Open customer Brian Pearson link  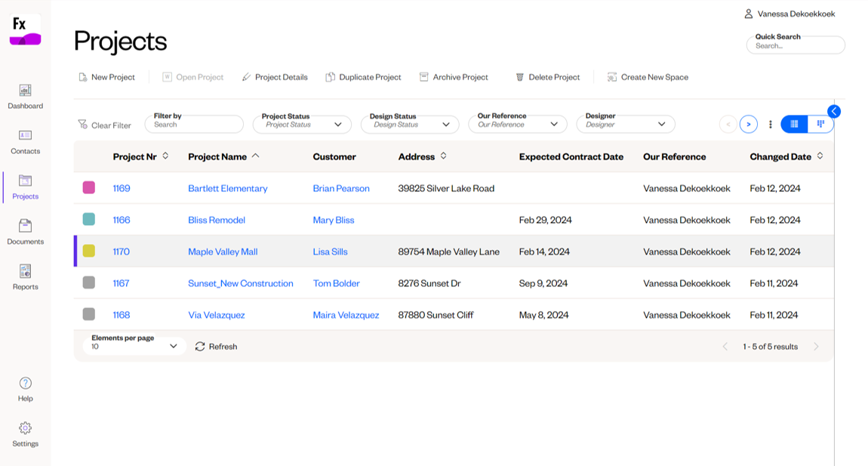341,188
